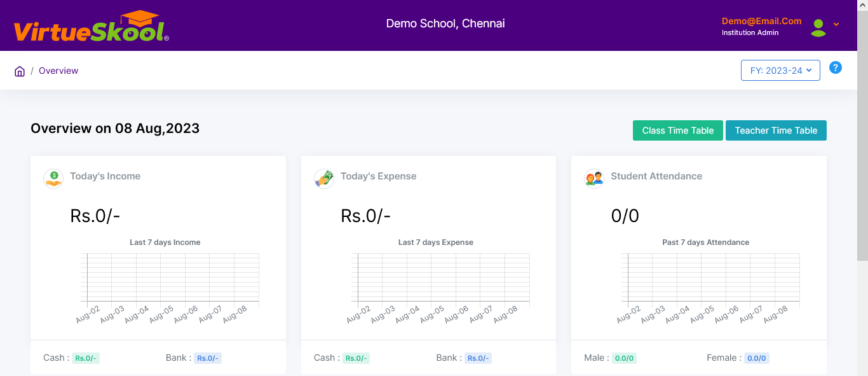Open the Class Time Table button

pyautogui.click(x=678, y=130)
